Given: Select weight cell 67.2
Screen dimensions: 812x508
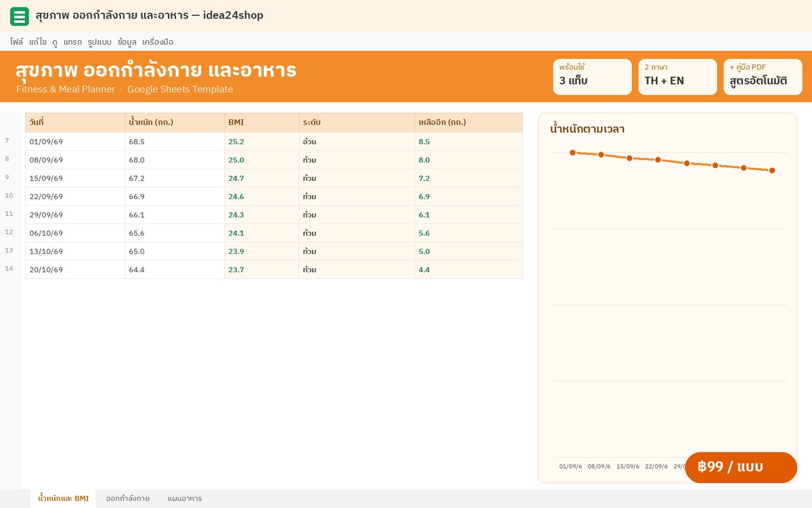Looking at the screenshot, I should [x=175, y=178].
